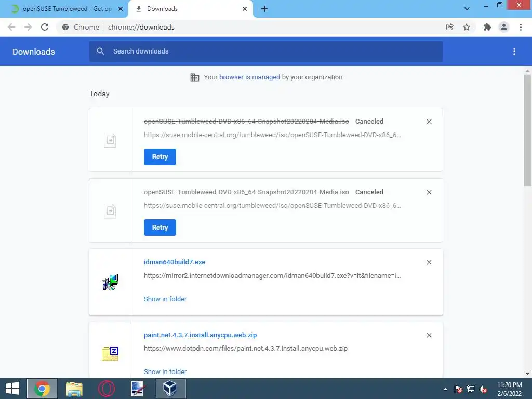Open the 'browser is managed' link
The height and width of the screenshot is (399, 532).
tap(249, 77)
